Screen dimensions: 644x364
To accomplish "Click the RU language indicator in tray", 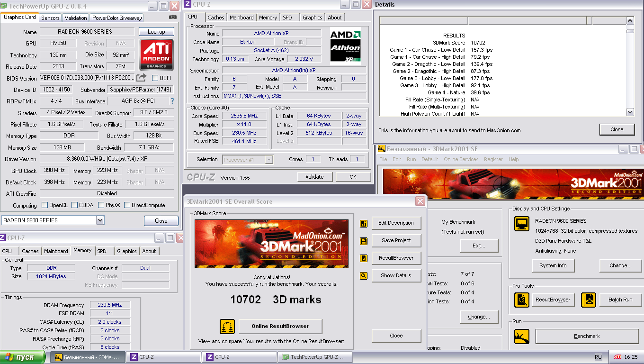I will (x=598, y=357).
